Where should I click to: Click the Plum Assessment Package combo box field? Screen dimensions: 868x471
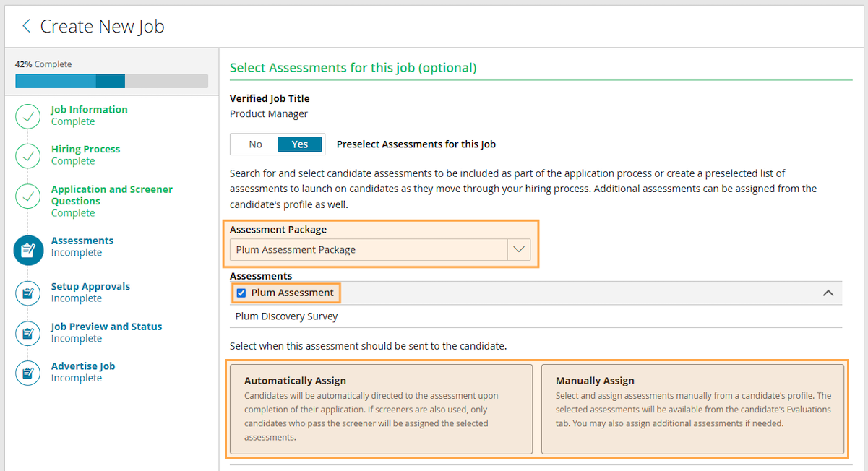[x=369, y=250]
